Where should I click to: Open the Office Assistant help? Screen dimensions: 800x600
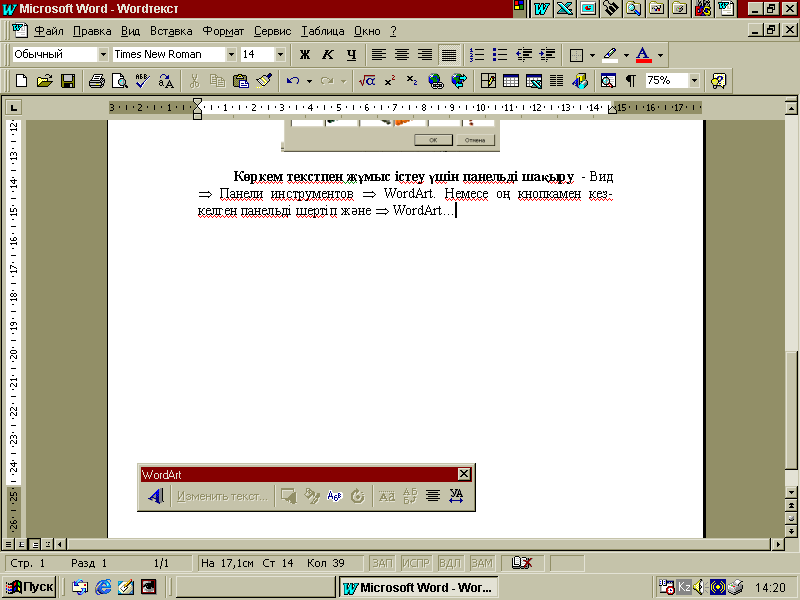[x=718, y=81]
